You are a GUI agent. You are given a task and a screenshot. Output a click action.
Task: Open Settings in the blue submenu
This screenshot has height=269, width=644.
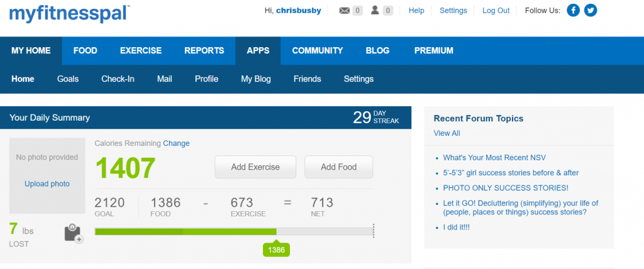358,79
